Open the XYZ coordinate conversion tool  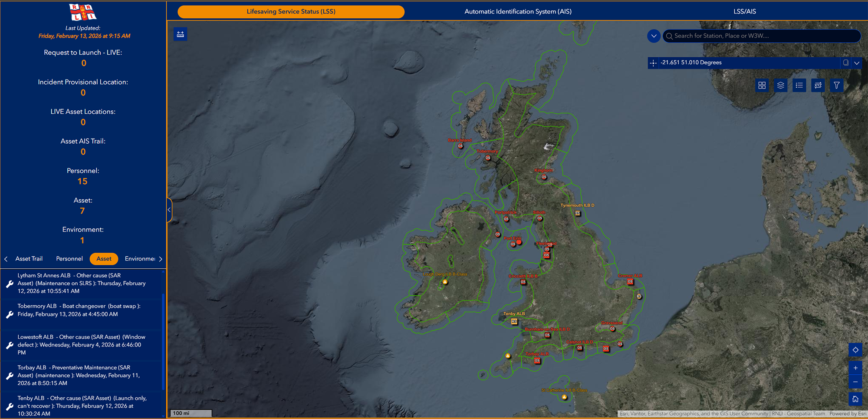(x=818, y=85)
